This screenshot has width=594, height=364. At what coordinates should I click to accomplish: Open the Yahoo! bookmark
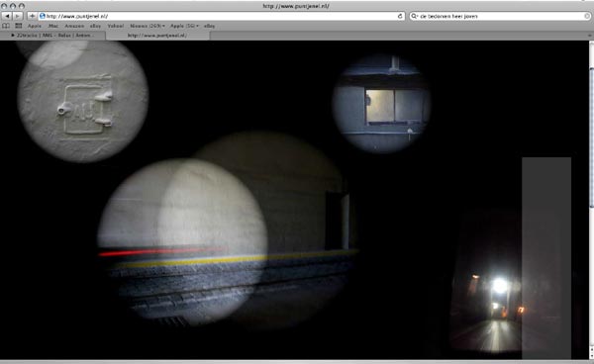[116, 26]
